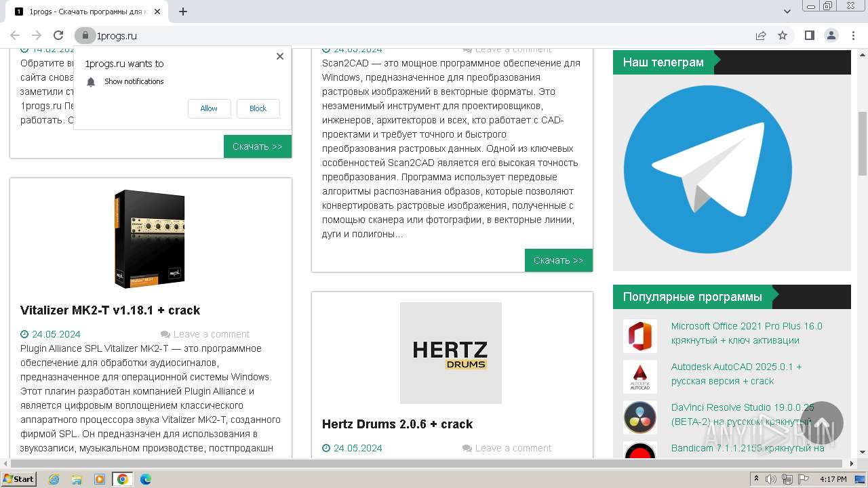Click Скачать under the top-left post
Viewport: 868px width, 488px height.
258,146
